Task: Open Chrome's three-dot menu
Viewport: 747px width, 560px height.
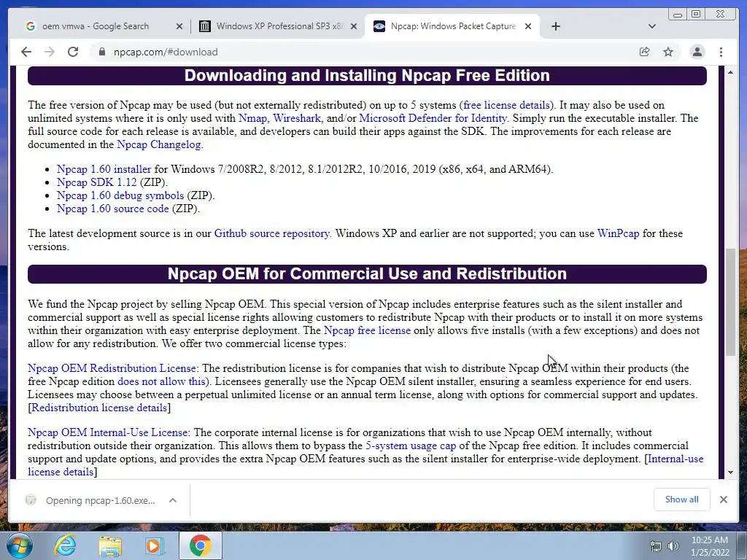Action: [721, 52]
